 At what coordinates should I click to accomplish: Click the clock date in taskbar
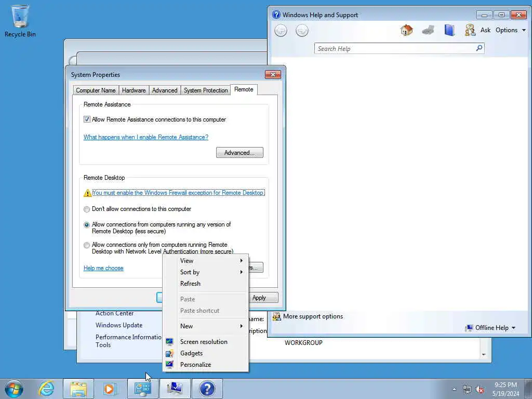[x=506, y=389]
